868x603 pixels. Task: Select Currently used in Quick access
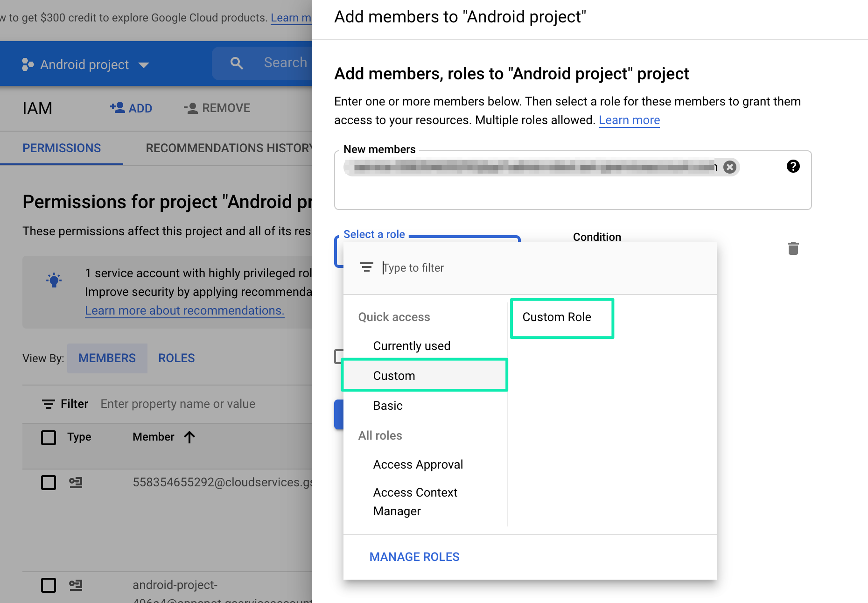point(412,346)
